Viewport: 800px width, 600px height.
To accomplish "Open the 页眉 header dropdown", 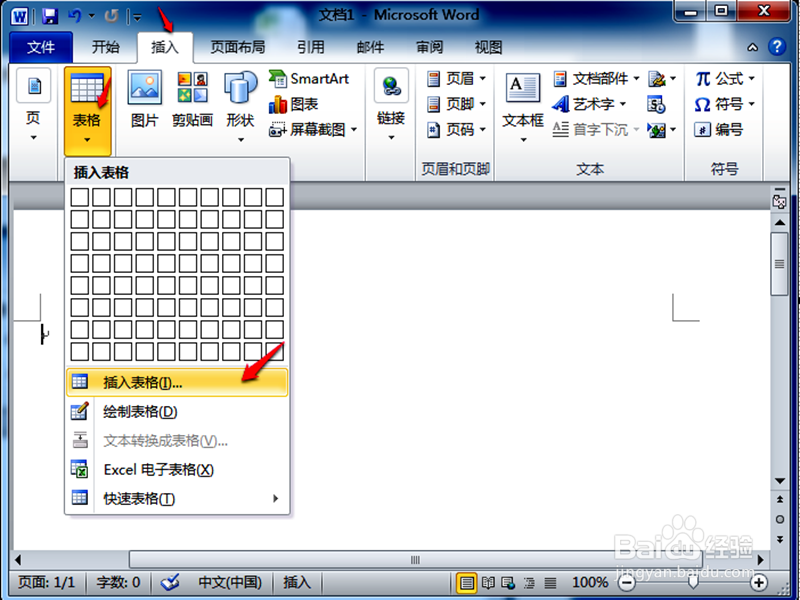I will tap(456, 79).
